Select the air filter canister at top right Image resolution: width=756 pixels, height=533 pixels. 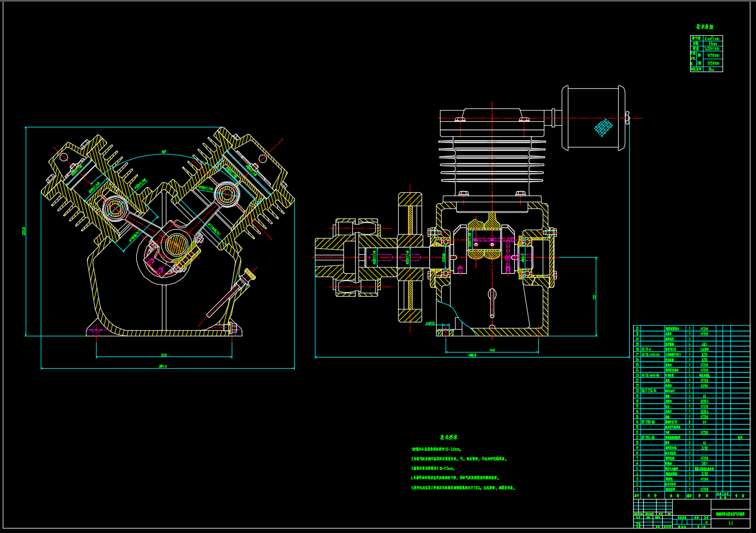click(594, 117)
